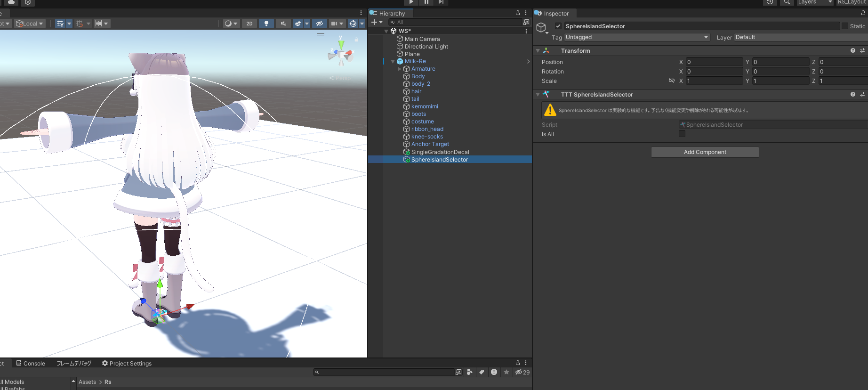Select SingleGradationDecal in the hierarchy

[x=440, y=152]
